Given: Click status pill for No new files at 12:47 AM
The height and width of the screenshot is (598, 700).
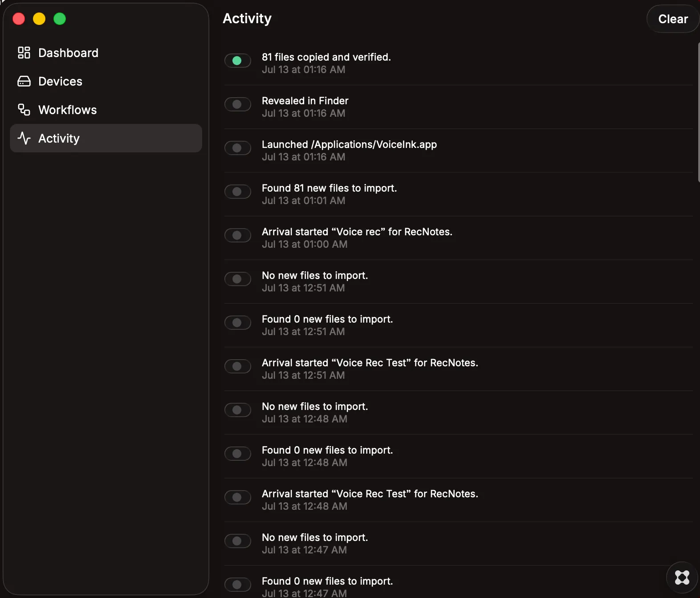Looking at the screenshot, I should [237, 541].
